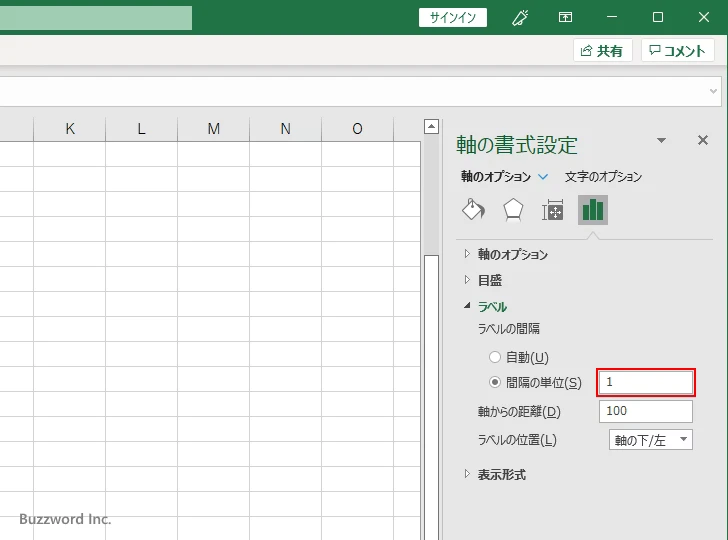Minimize the Excel window

(x=612, y=17)
